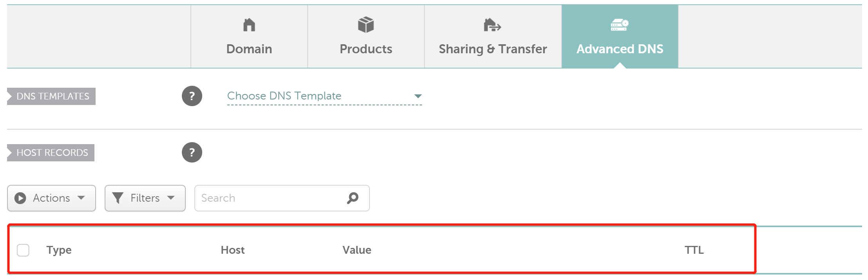Click the Sharing & Transfer house-arrow icon
Viewport: 868px width, 280px height.
[492, 25]
